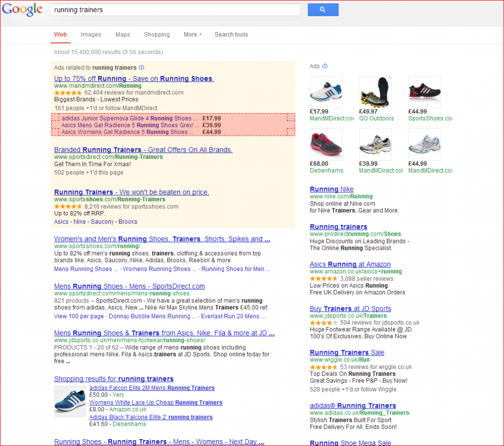Click the search input field

175,9
